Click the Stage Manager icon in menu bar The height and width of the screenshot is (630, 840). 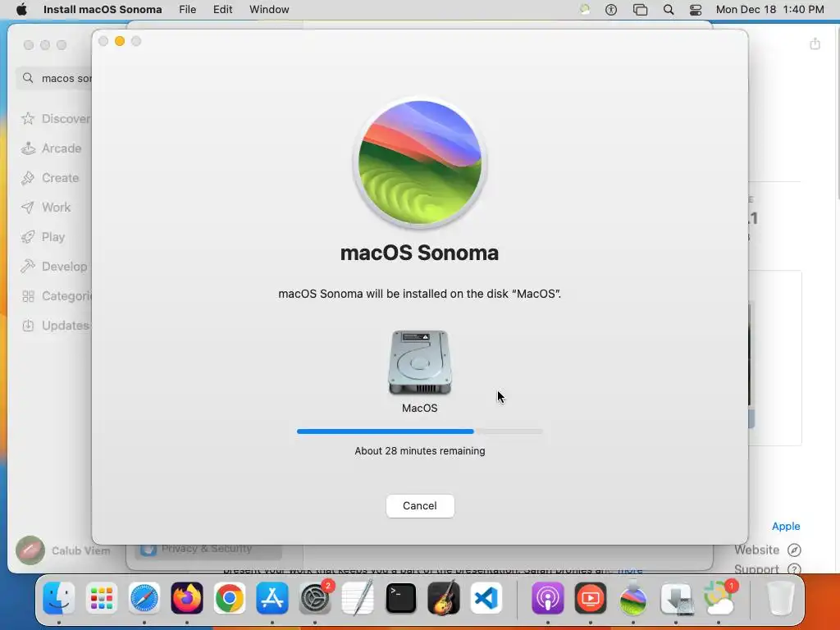[640, 9]
